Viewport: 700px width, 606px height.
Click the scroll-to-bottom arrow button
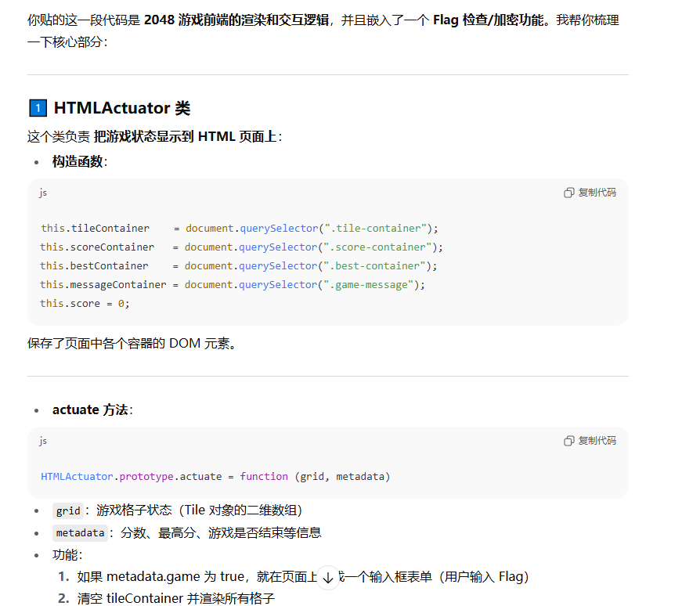pos(328,577)
